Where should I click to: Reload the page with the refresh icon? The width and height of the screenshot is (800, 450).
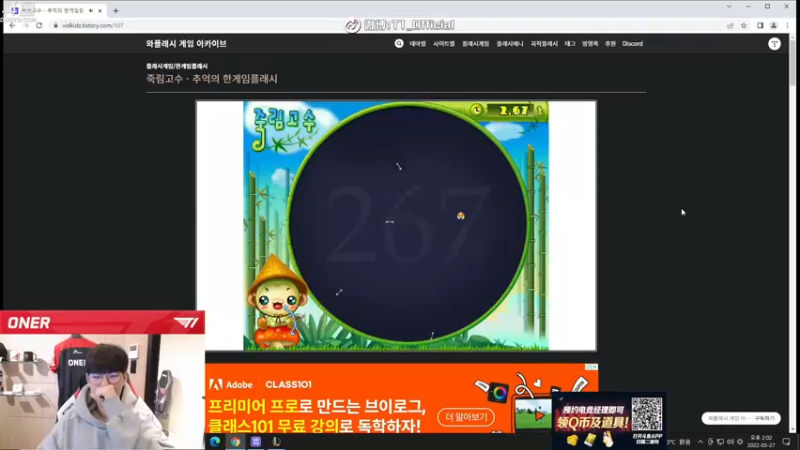click(x=39, y=25)
